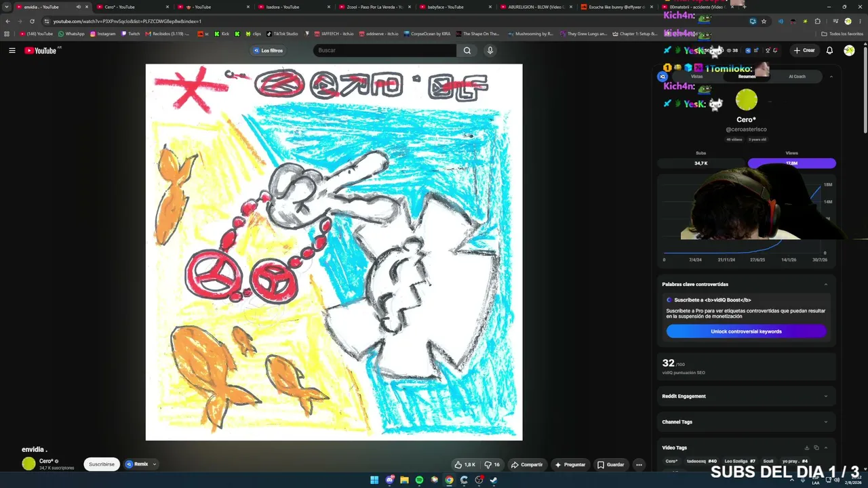
Task: Go to the YouTube home logo
Action: [41, 50]
